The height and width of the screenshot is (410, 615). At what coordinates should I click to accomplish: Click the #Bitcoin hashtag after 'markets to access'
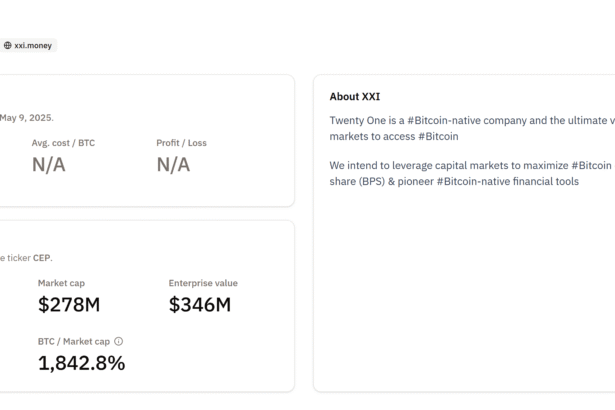coord(438,136)
